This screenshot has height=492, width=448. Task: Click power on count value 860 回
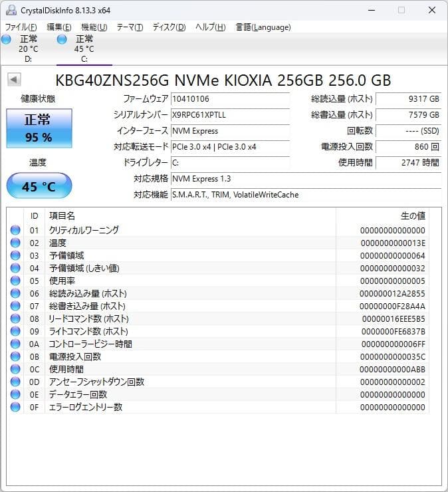[x=408, y=147]
